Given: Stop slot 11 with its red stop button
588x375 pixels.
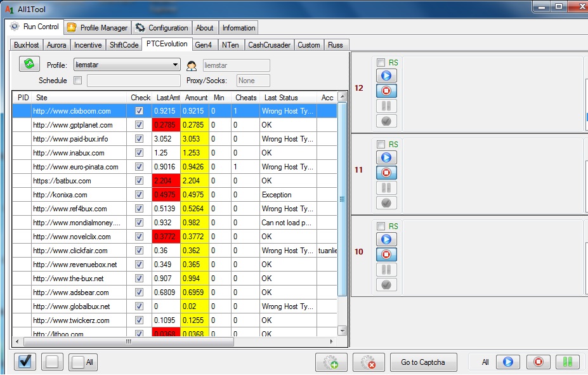Looking at the screenshot, I should tap(386, 173).
